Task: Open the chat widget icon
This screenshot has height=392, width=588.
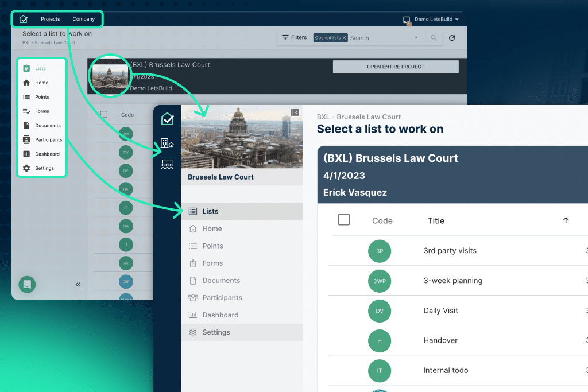Action: point(27,284)
